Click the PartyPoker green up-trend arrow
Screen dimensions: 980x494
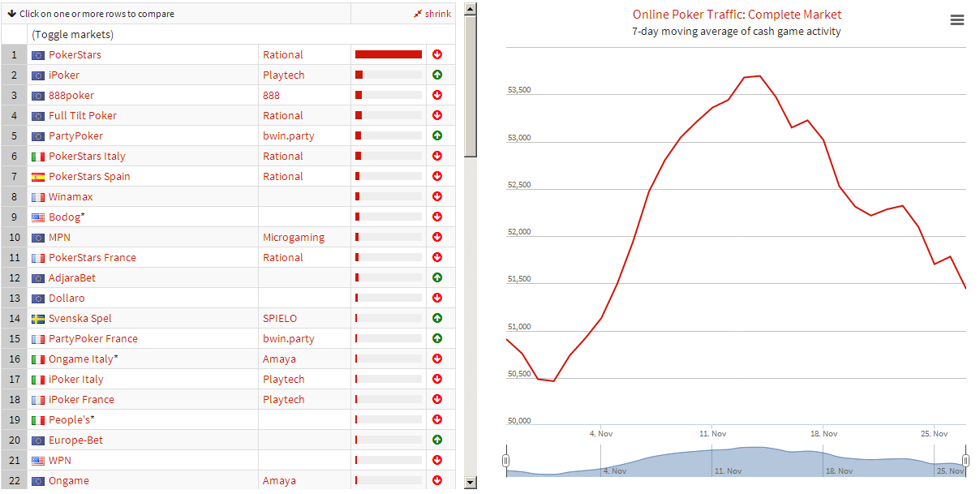[437, 135]
